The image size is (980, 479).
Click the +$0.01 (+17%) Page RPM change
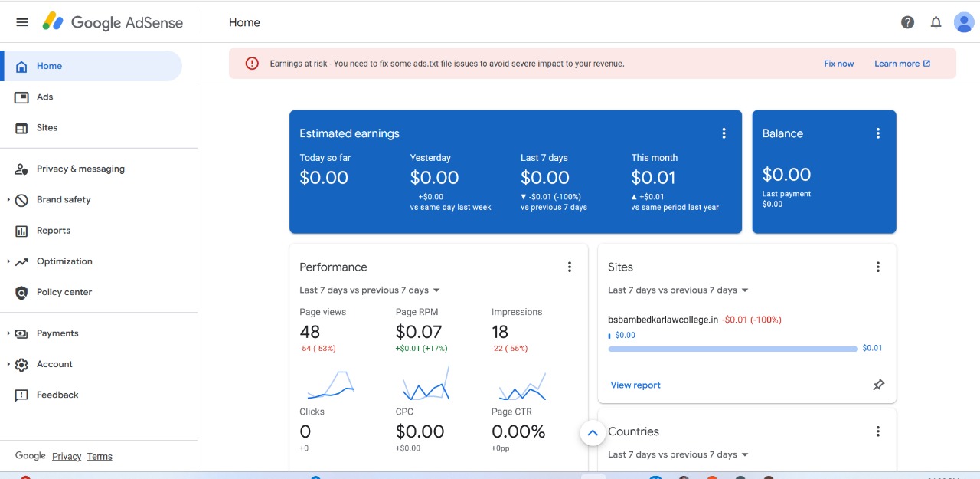(422, 349)
